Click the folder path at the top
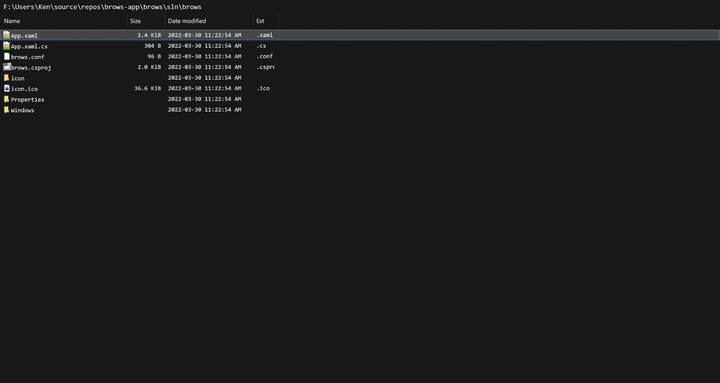The image size is (720, 383). (102, 7)
